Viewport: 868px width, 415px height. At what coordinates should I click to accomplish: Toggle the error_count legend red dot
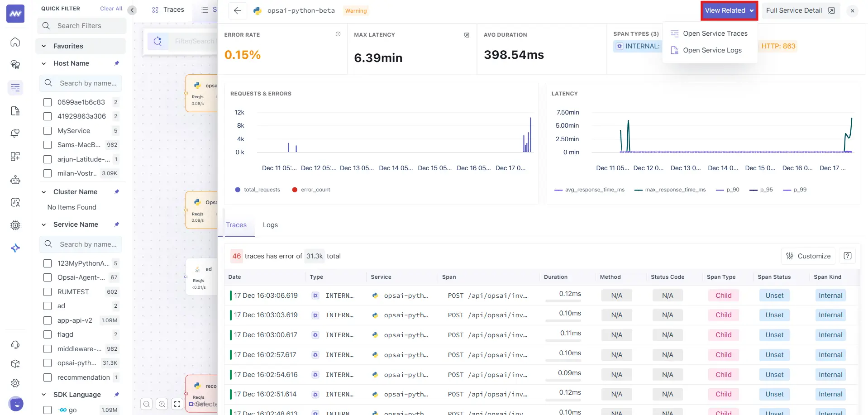tap(295, 190)
